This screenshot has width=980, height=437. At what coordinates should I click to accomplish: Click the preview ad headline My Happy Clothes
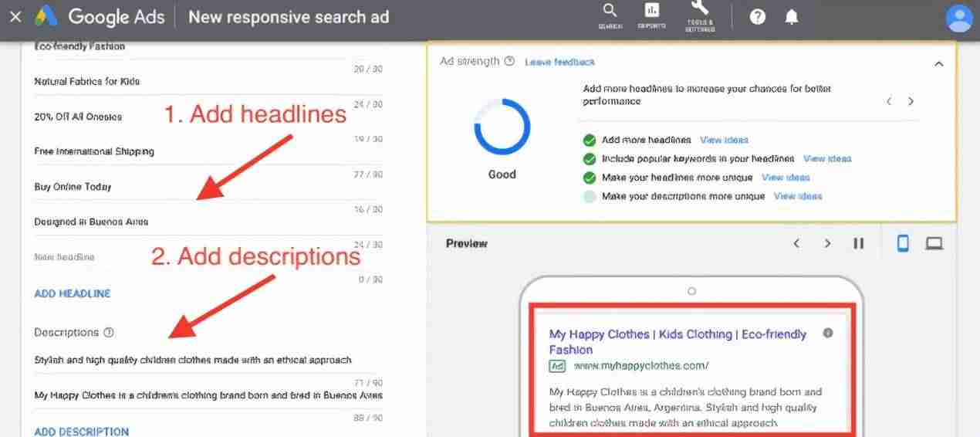coord(678,342)
